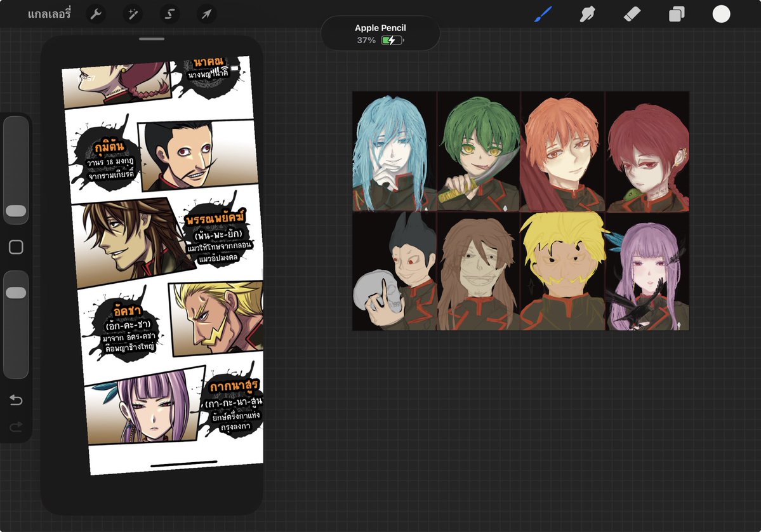Screen dimensions: 761x532
Task: Tap the yellow-haired mustache character portrait
Action: click(x=562, y=271)
